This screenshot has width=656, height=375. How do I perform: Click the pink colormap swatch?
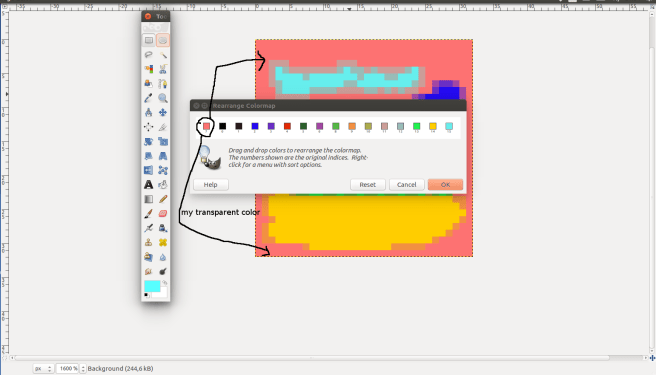206,126
